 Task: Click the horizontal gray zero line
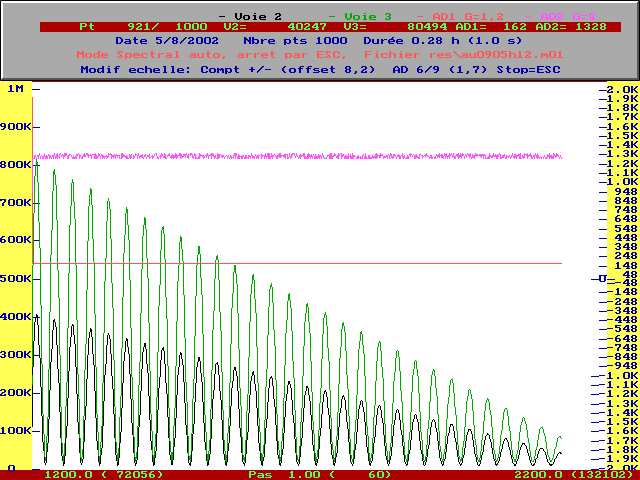[300, 263]
